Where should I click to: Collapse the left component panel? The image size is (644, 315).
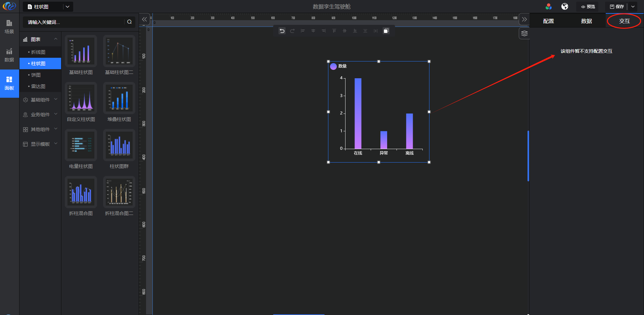(144, 19)
